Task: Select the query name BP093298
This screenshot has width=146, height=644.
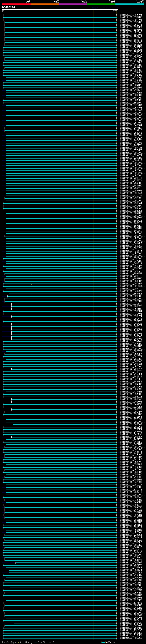Action: [8, 7]
